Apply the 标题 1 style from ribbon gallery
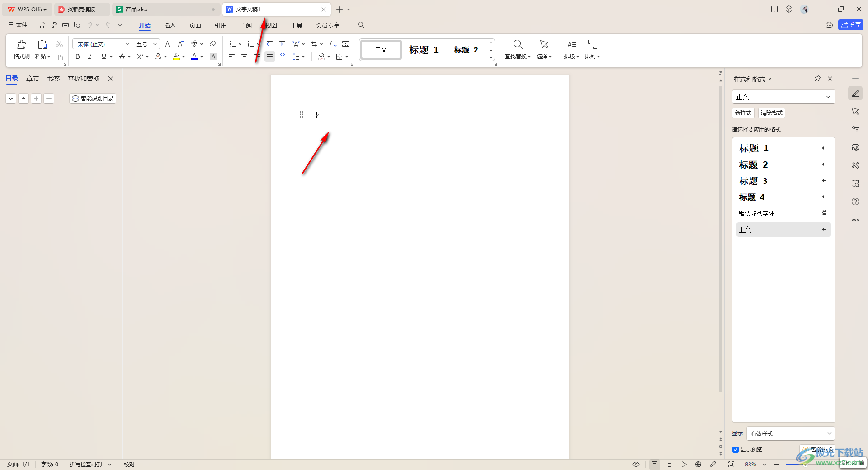This screenshot has height=470, width=868. click(424, 50)
